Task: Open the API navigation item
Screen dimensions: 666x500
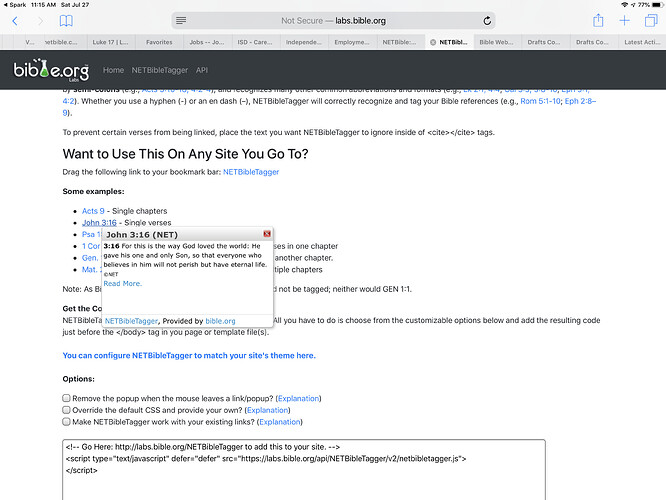Action: pos(202,70)
